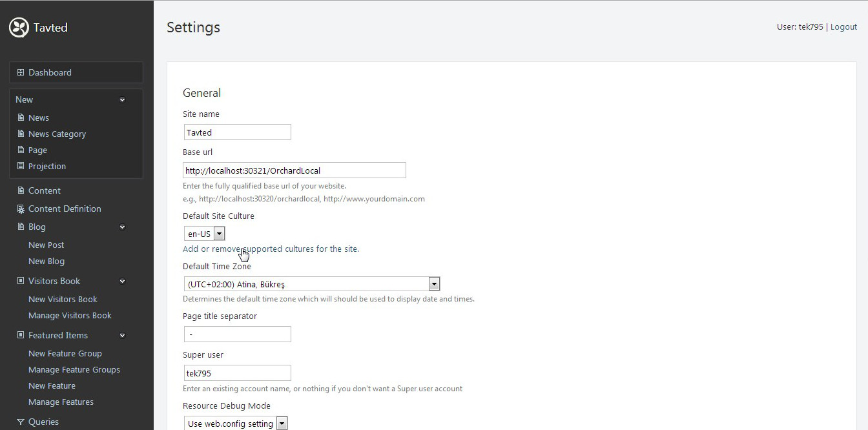Open Manage Feature Groups menu item
The height and width of the screenshot is (430, 868).
(x=74, y=369)
